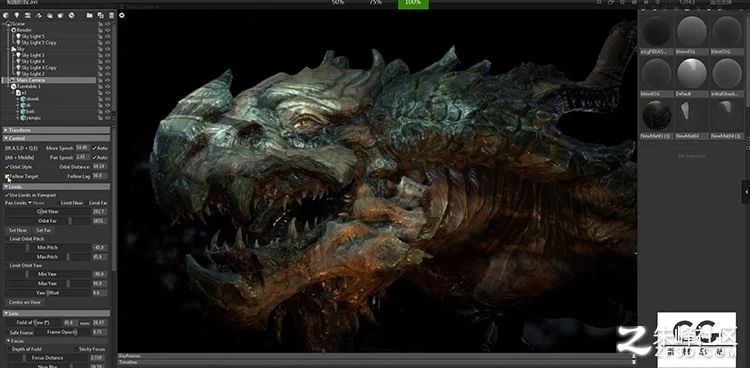Screen dimensions: 750x368
Task: Click the new folder icon
Action: [89, 15]
